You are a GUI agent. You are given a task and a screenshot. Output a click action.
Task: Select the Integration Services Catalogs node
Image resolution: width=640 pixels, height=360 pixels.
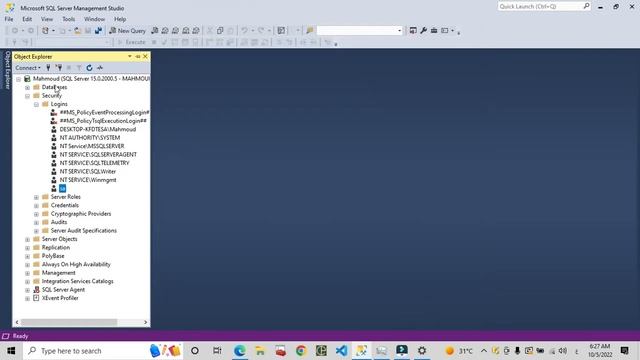pyautogui.click(x=78, y=281)
